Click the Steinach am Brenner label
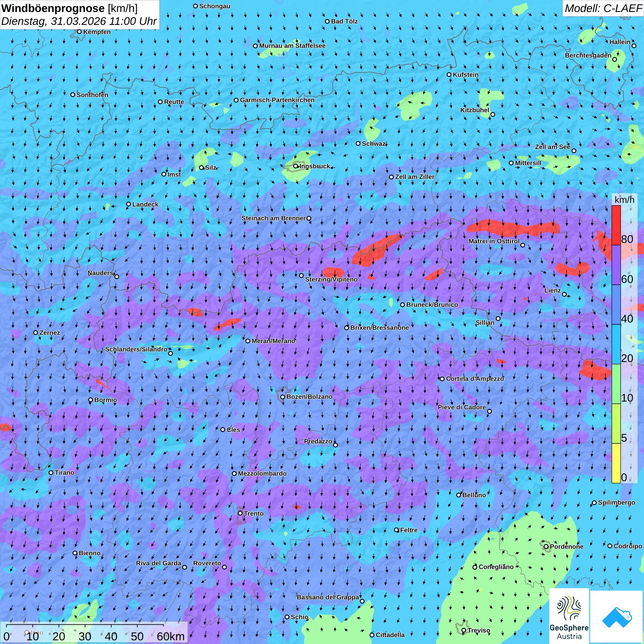 click(x=274, y=218)
